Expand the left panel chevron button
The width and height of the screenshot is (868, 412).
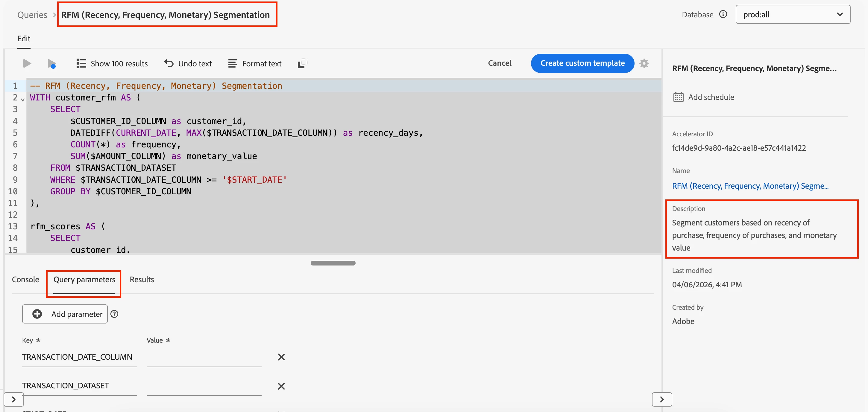pyautogui.click(x=13, y=399)
